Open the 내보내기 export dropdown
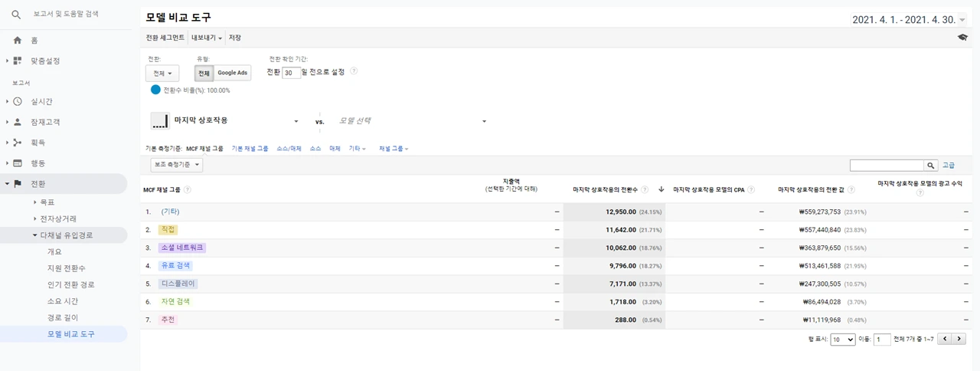This screenshot has height=371, width=980. (207, 38)
